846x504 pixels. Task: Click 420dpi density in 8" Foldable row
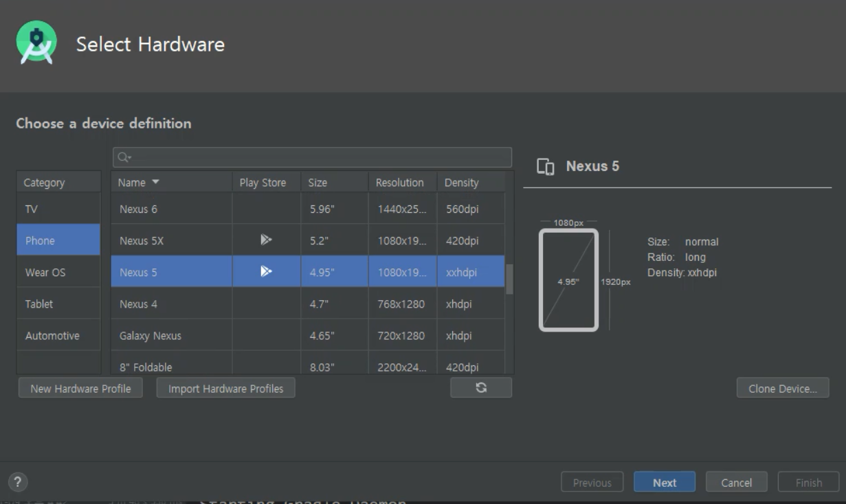pyautogui.click(x=471, y=363)
